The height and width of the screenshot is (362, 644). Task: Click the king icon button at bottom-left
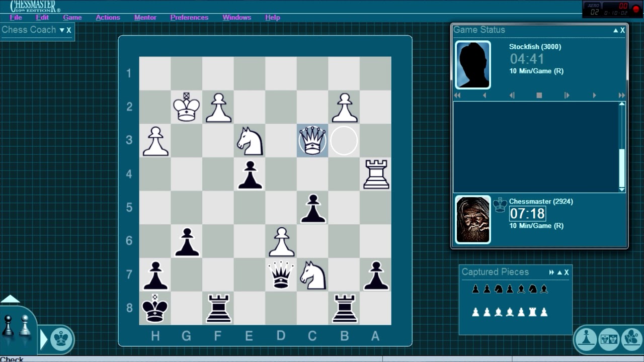pyautogui.click(x=61, y=339)
